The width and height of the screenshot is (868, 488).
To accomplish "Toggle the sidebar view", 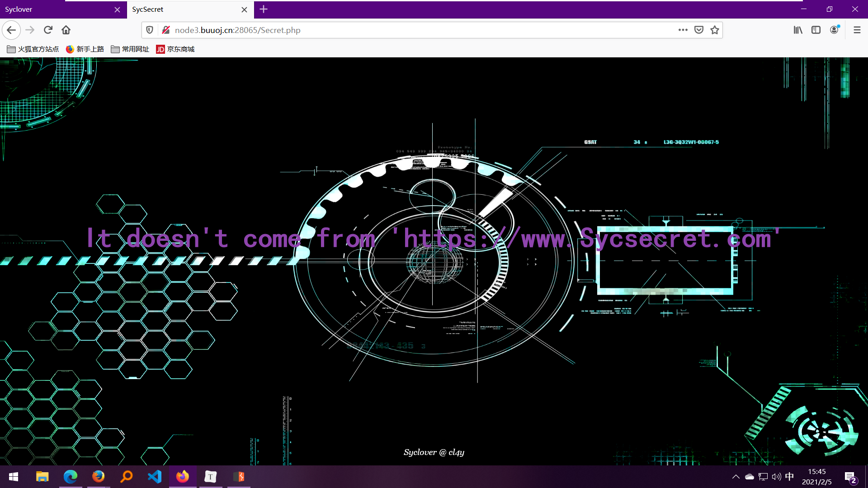I will click(816, 30).
